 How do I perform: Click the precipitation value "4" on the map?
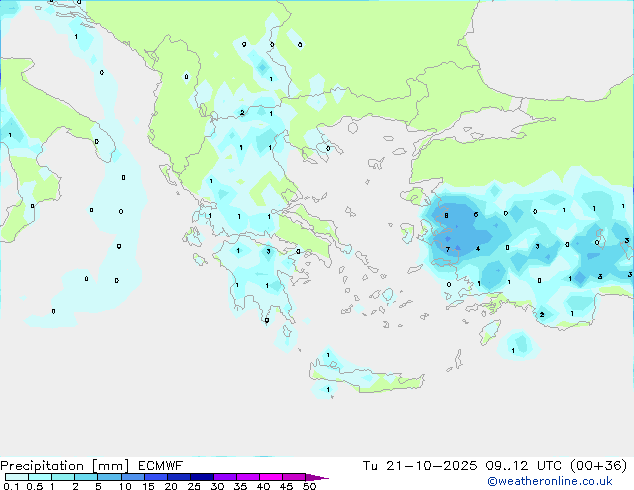point(478,249)
